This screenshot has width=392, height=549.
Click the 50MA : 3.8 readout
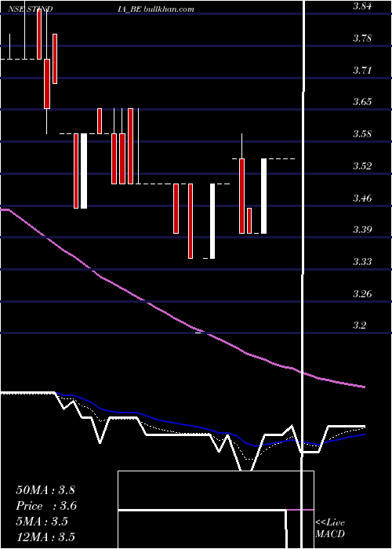45,490
